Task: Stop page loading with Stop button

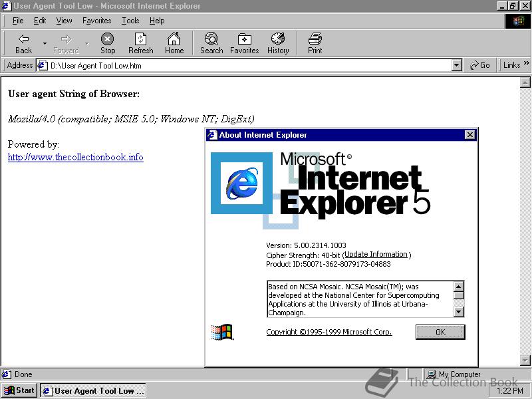Action: (108, 43)
